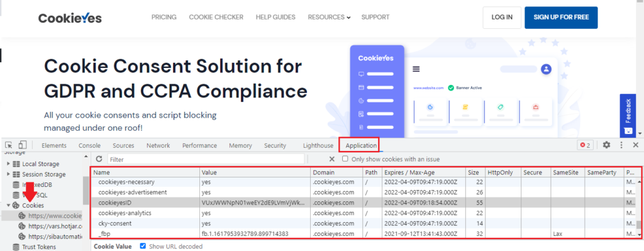Open the Performance tab
Image resolution: width=644 pixels, height=251 pixels.
pos(199,145)
